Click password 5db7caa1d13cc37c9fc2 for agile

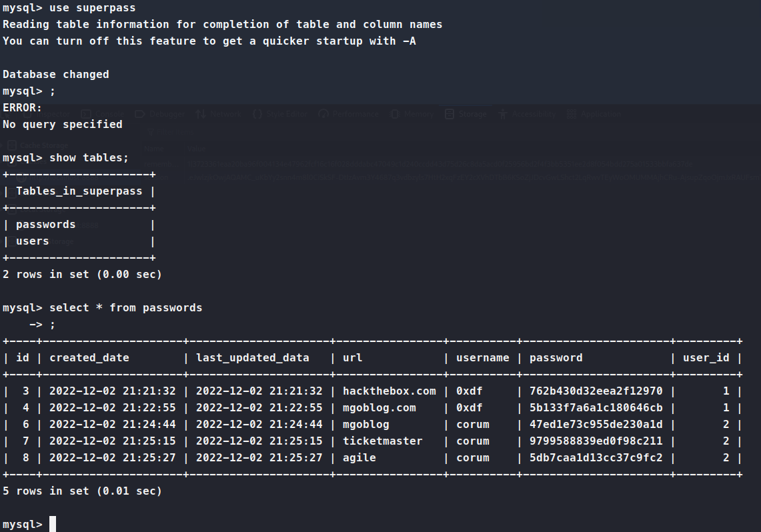coord(596,458)
